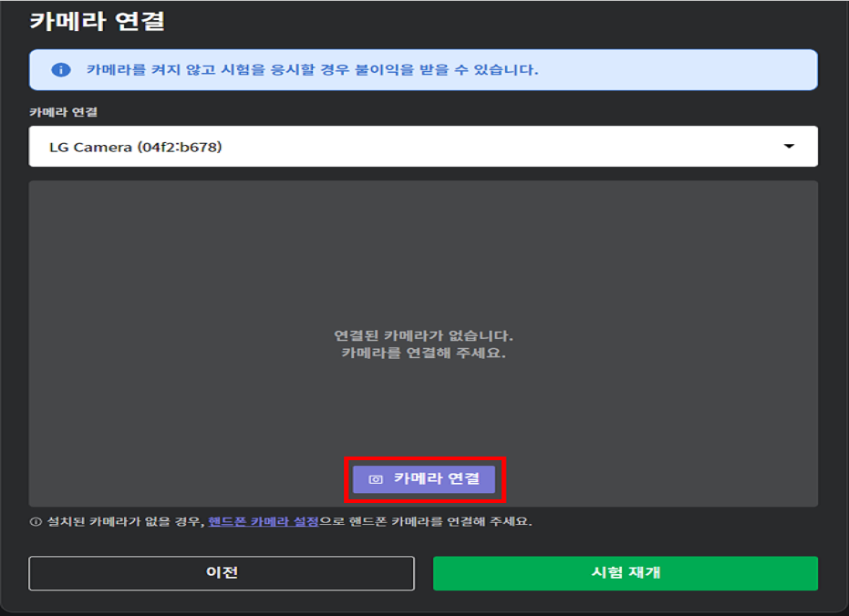Open the 핸드폰 카메라 설정 link
Viewport: 849px width, 616px height.
(263, 522)
